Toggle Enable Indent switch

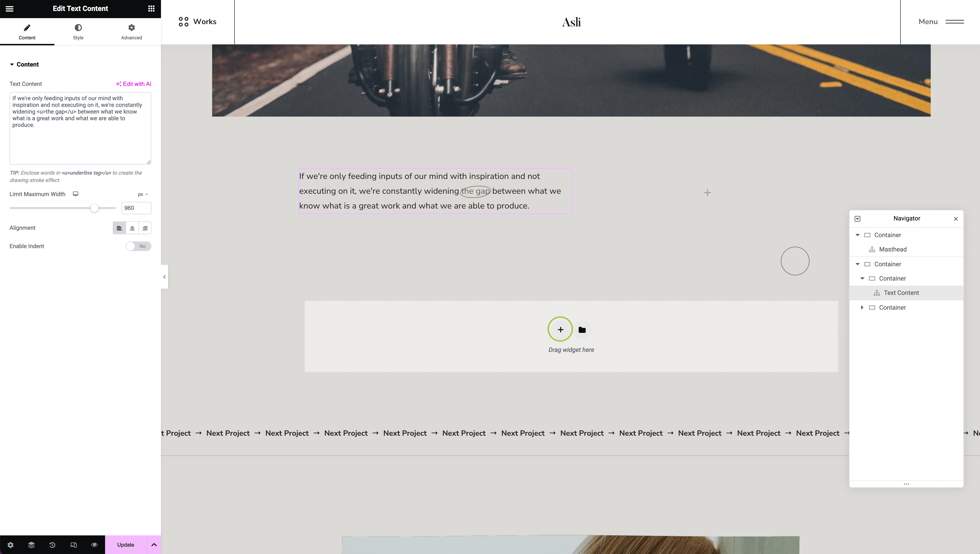tap(138, 246)
